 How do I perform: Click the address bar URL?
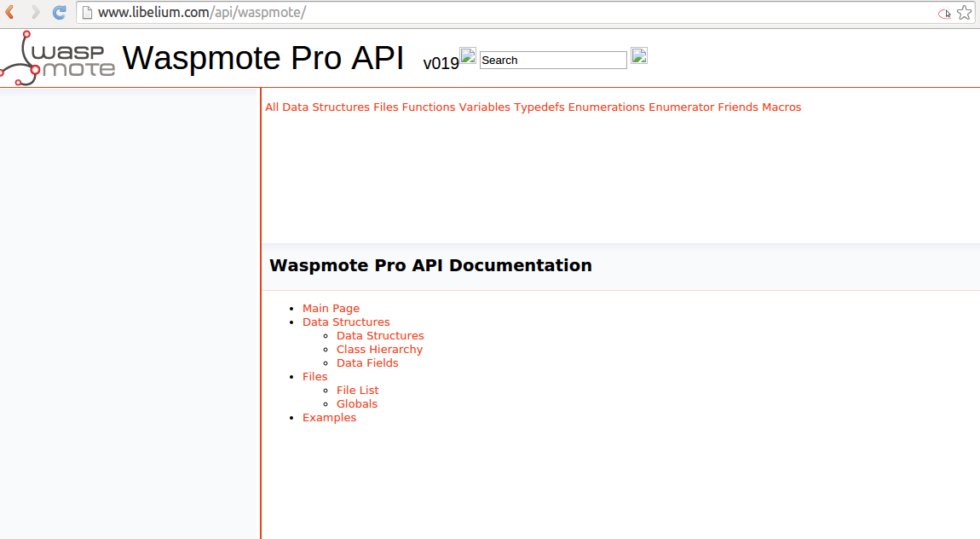click(x=202, y=13)
